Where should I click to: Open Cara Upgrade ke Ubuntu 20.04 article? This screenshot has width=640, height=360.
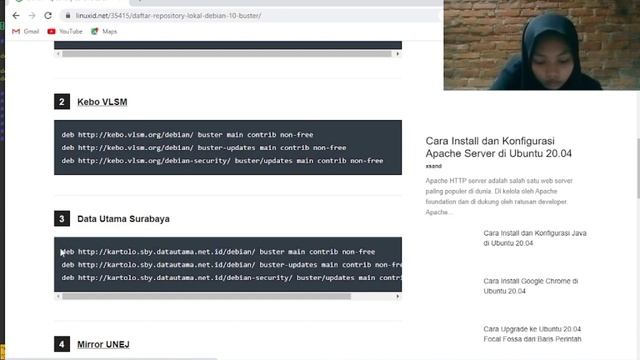click(x=532, y=334)
